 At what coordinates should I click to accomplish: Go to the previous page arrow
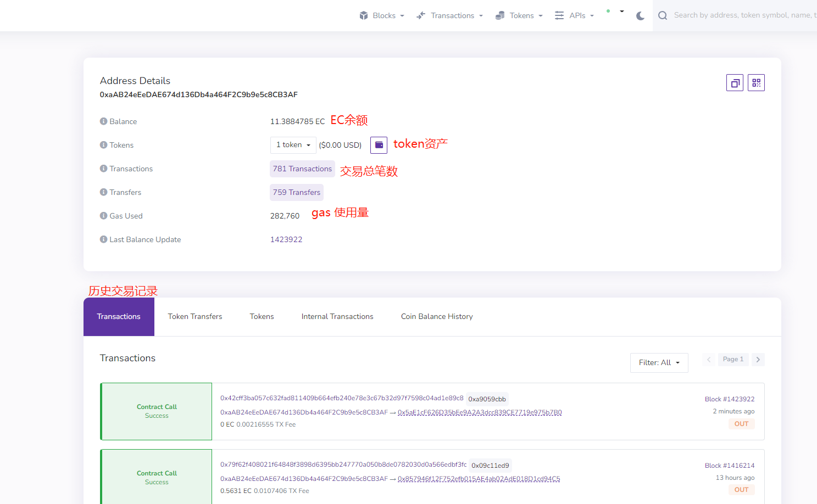(x=709, y=360)
